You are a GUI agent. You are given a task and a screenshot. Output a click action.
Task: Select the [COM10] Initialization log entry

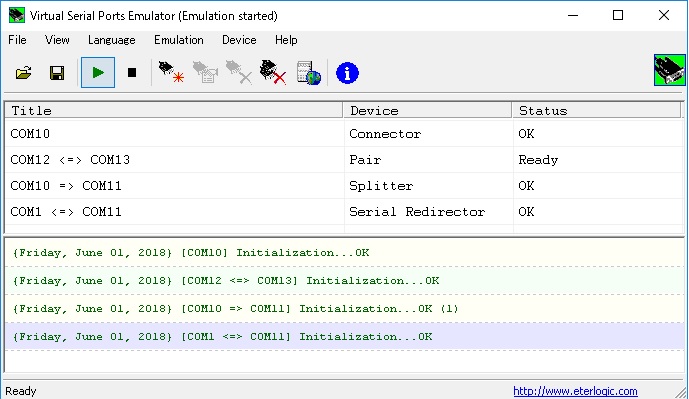click(344, 253)
